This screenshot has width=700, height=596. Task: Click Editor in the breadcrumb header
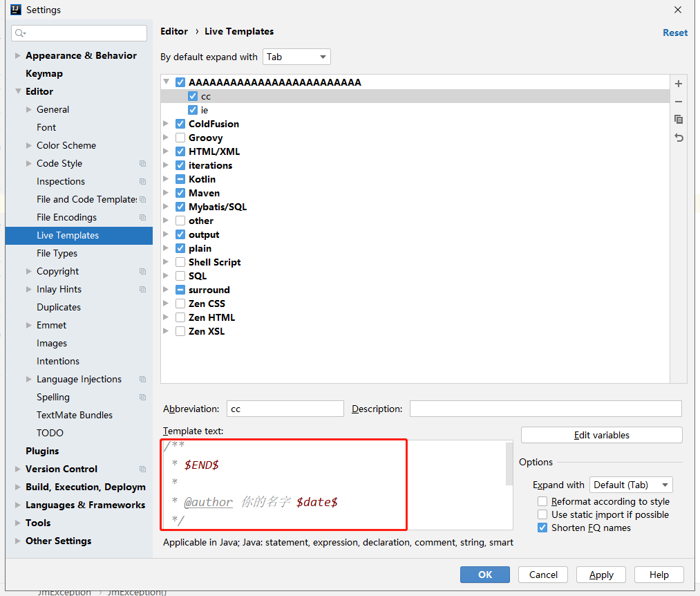tap(173, 31)
